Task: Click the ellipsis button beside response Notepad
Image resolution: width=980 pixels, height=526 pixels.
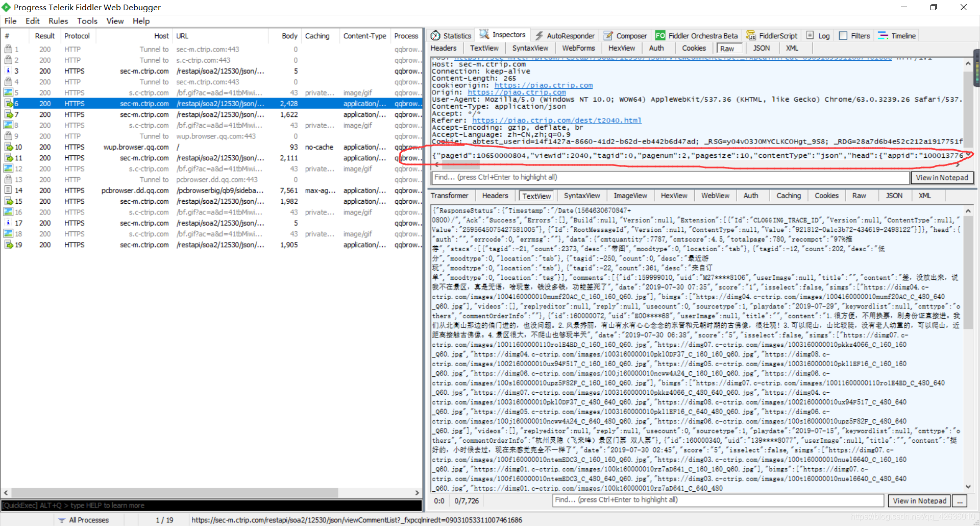Action: pos(960,501)
